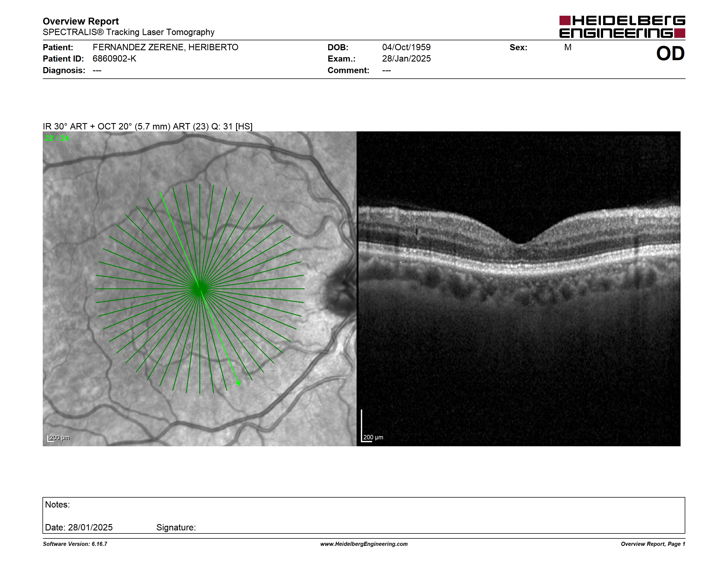The width and height of the screenshot is (728, 563).
Task: Click the radial scan pattern center
Action: pyautogui.click(x=200, y=289)
